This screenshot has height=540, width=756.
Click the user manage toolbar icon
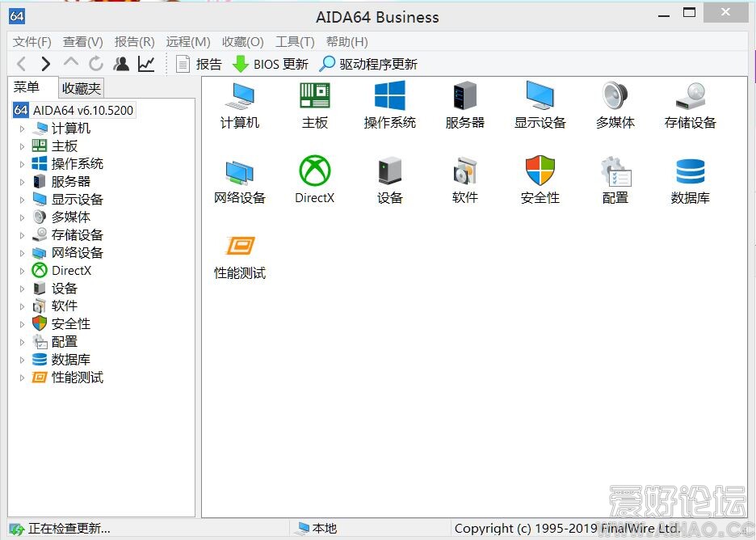click(x=121, y=64)
